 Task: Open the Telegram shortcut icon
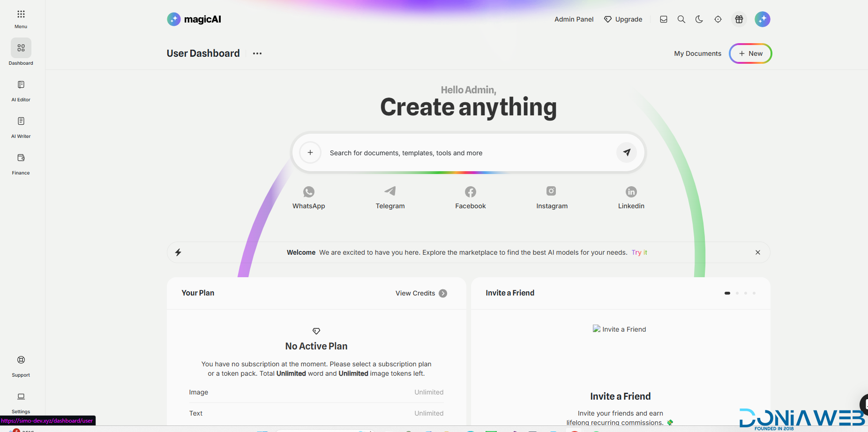pyautogui.click(x=390, y=191)
